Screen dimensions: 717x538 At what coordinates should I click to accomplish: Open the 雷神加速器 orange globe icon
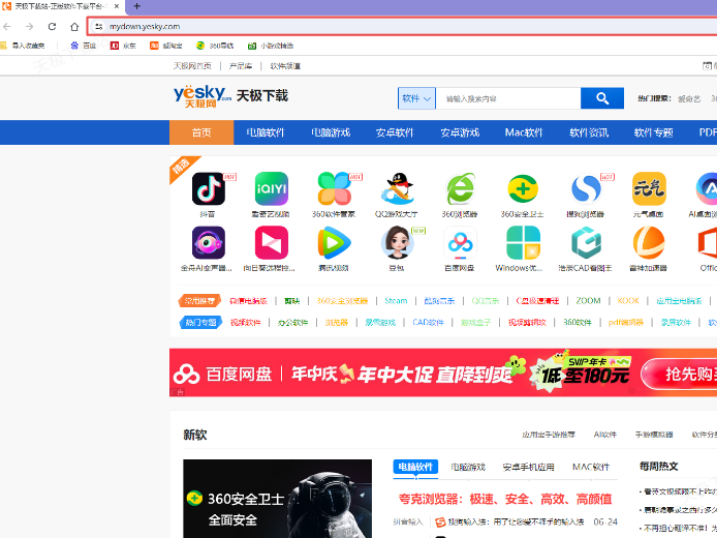[x=649, y=243]
